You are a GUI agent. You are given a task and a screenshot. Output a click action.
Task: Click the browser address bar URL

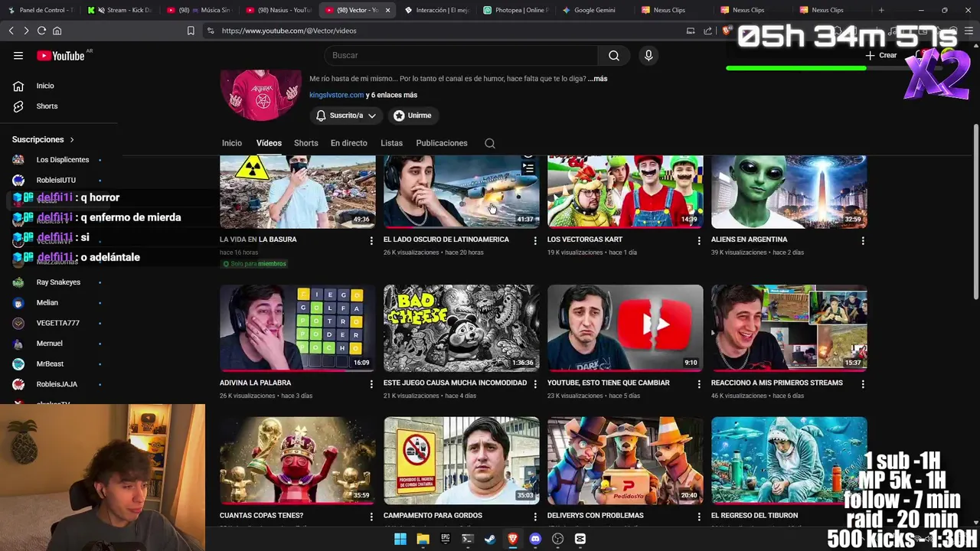[x=289, y=31]
